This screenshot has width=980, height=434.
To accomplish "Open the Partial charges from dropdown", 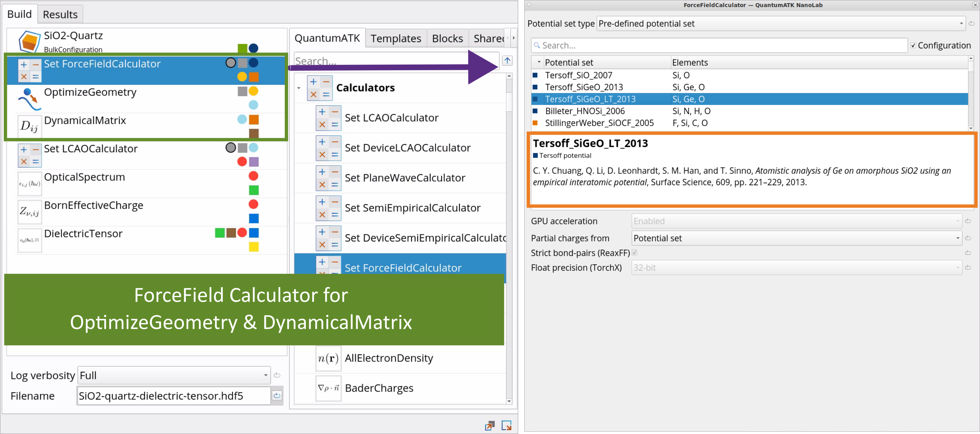I will click(x=797, y=238).
